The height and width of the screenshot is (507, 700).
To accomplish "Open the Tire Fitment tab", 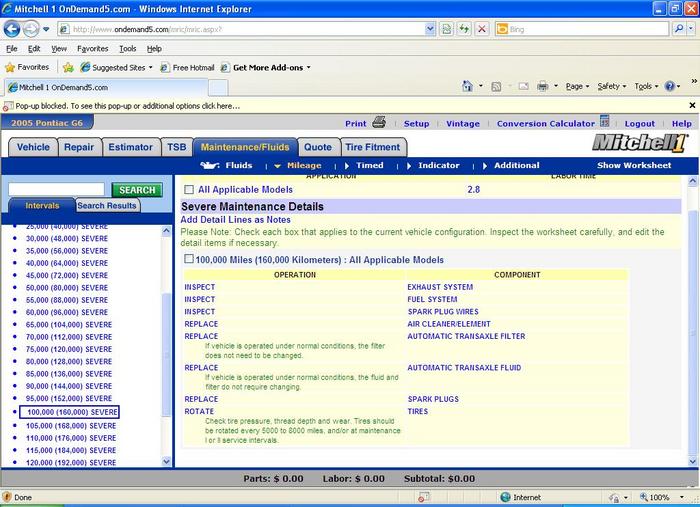I will pyautogui.click(x=372, y=147).
